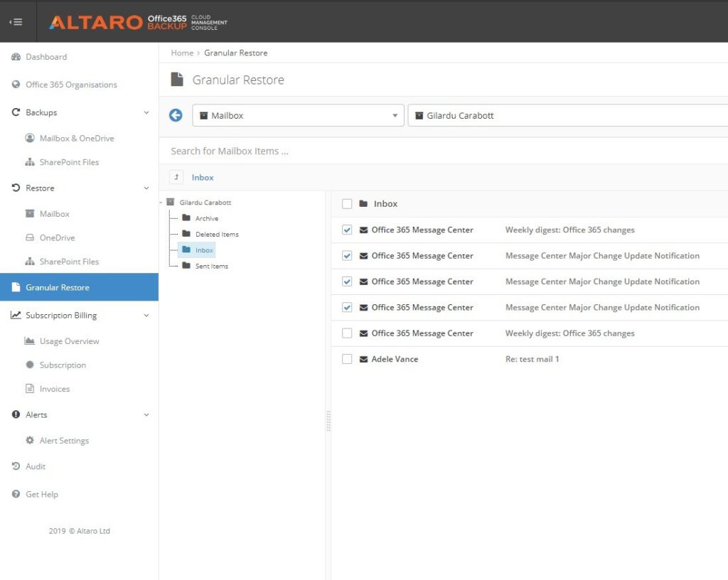Open Mailbox restore in sidebar
This screenshot has height=580, width=728.
point(54,214)
